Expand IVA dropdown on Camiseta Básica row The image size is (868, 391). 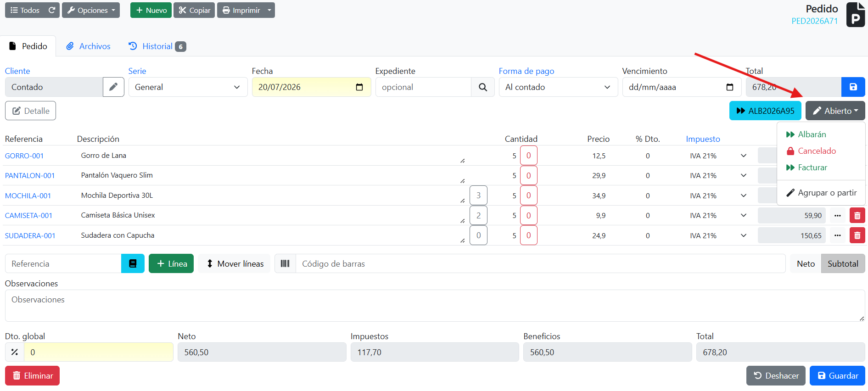tap(744, 215)
